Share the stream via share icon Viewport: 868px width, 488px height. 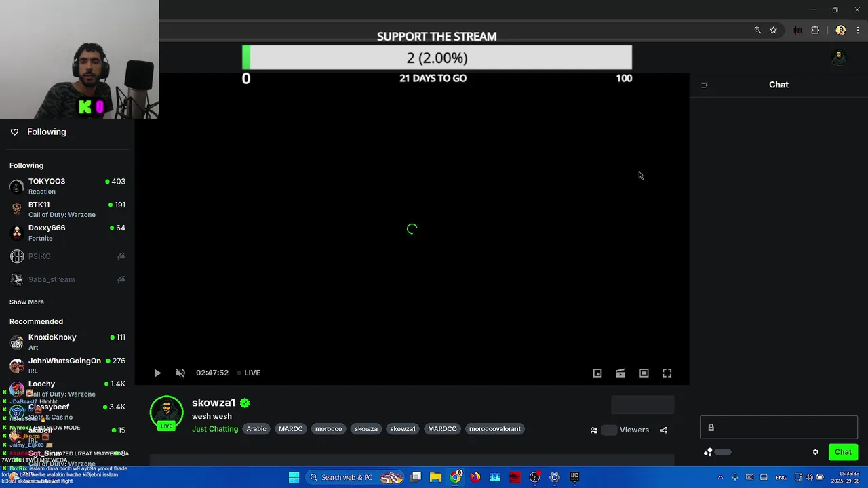coord(664,430)
